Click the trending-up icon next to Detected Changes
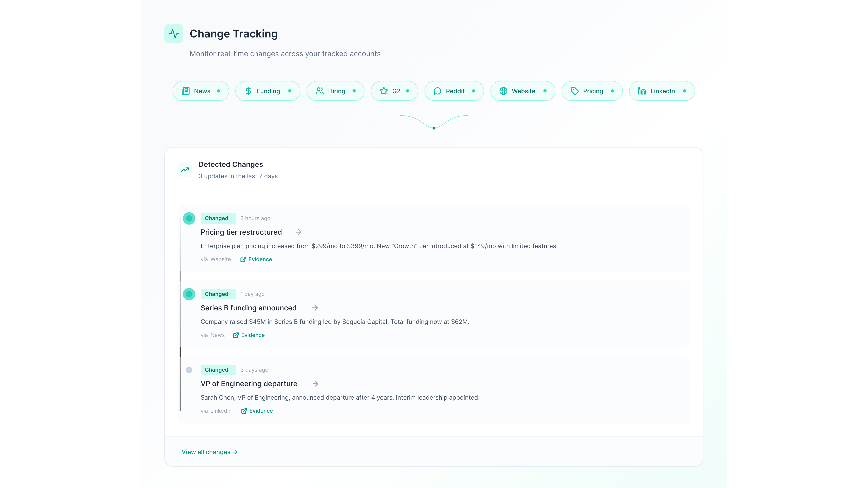This screenshot has width=868, height=488. [185, 170]
